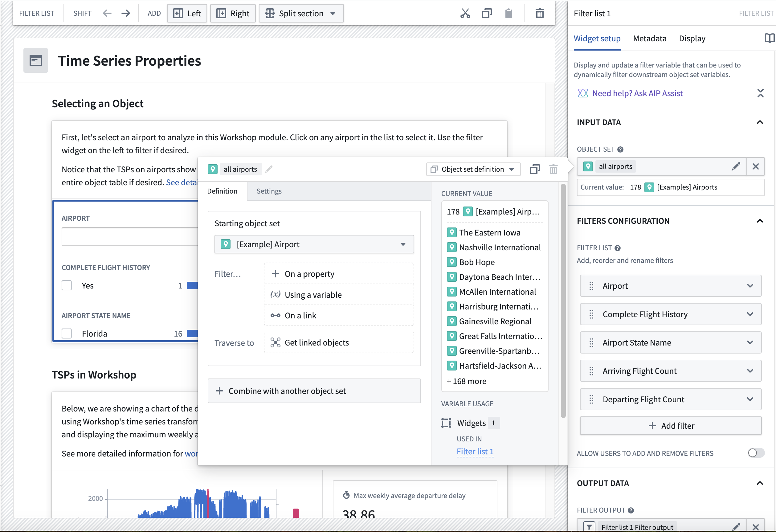Viewport: 776px width, 532px height.
Task: Grab the Departing Flight Count drag handle
Action: tap(591, 399)
